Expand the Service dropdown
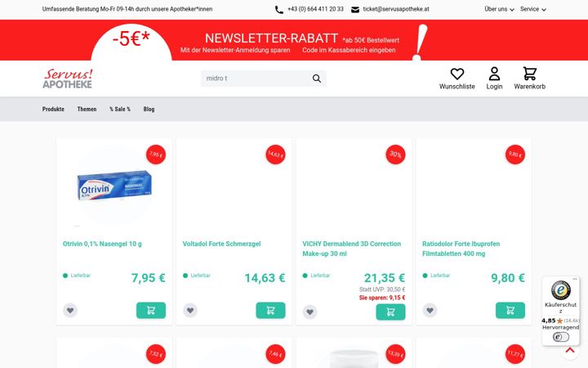This screenshot has height=368, width=588. pos(532,9)
